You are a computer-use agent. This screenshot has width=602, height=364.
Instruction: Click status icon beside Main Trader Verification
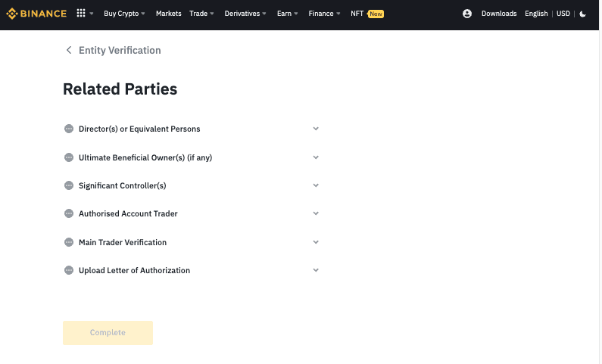pos(69,242)
